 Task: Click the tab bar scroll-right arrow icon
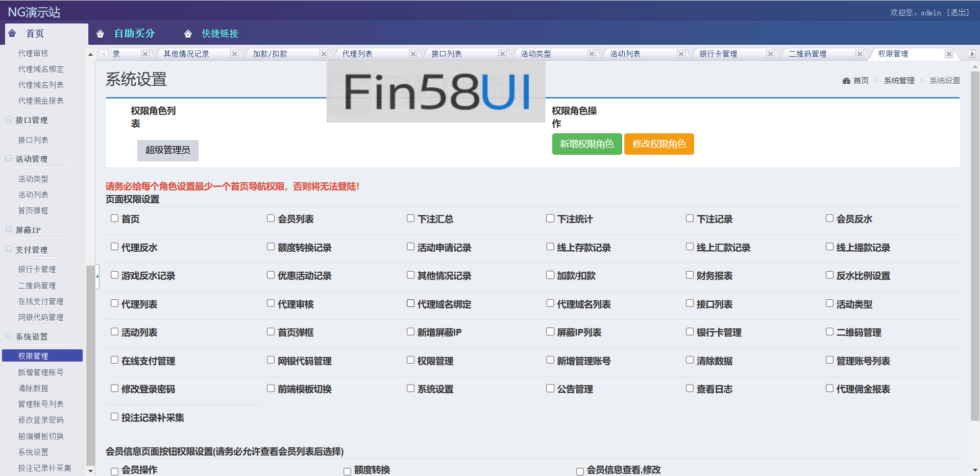point(972,54)
